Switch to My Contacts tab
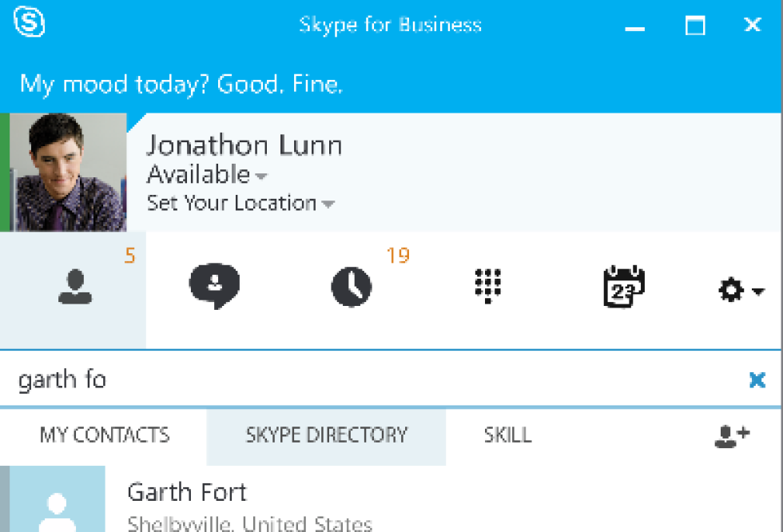 point(105,435)
